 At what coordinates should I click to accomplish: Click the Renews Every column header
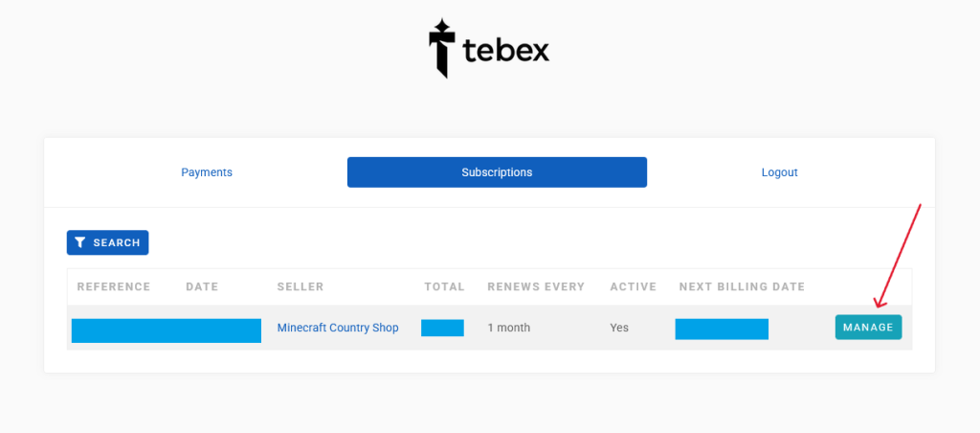[537, 286]
